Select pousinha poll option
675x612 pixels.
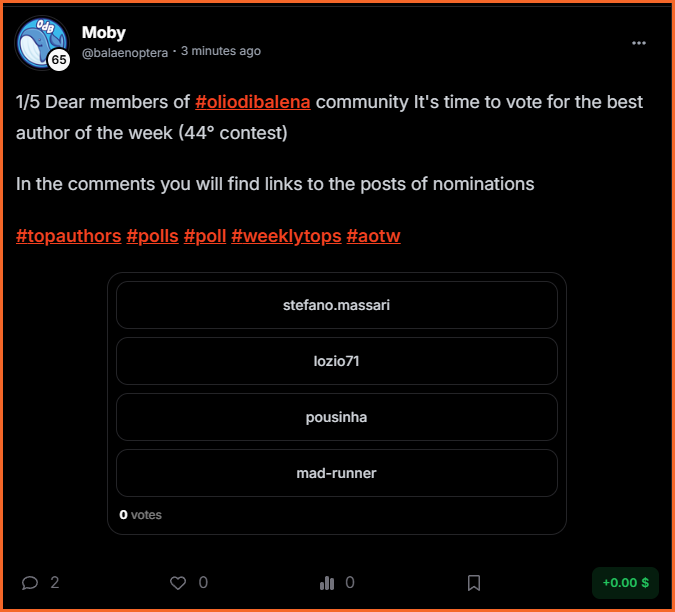click(x=337, y=417)
